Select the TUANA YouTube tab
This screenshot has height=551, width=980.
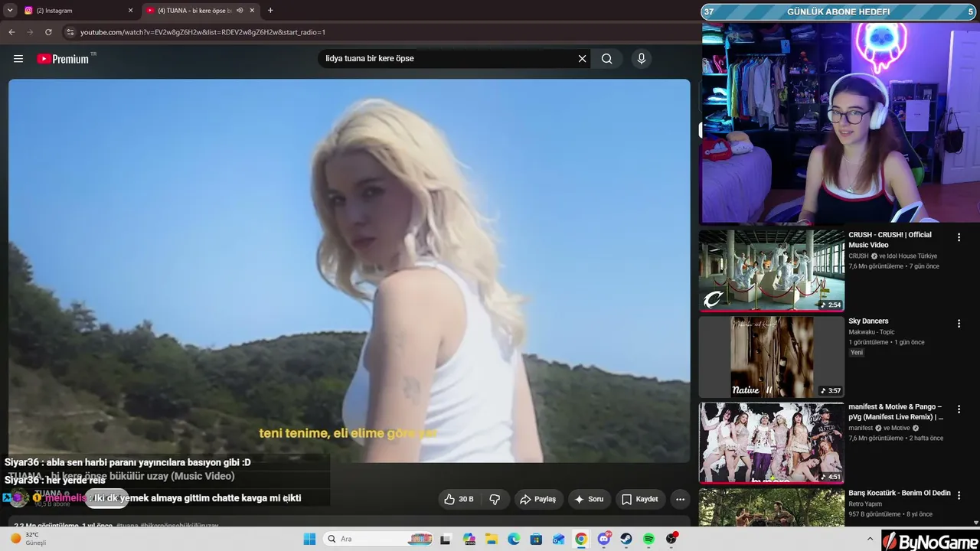(x=191, y=11)
